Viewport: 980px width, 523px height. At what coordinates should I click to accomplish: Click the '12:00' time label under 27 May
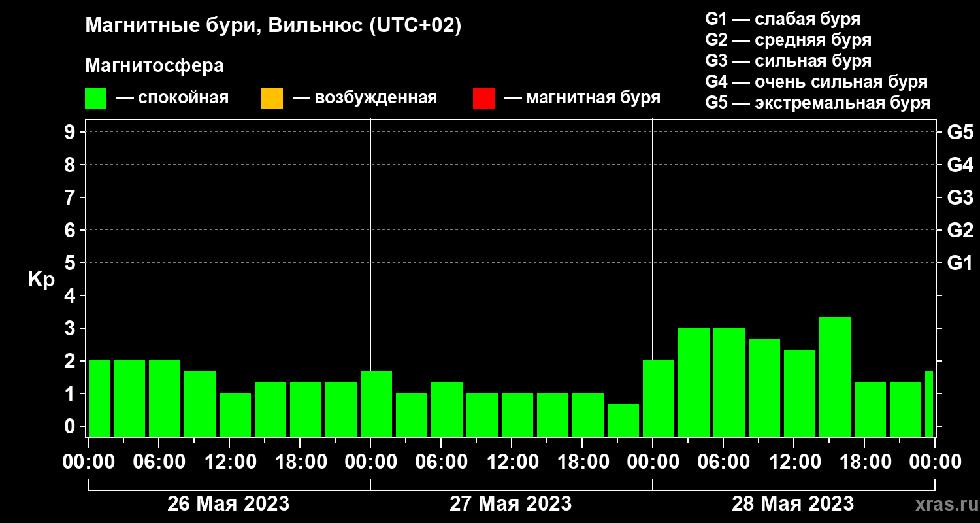coord(512,462)
